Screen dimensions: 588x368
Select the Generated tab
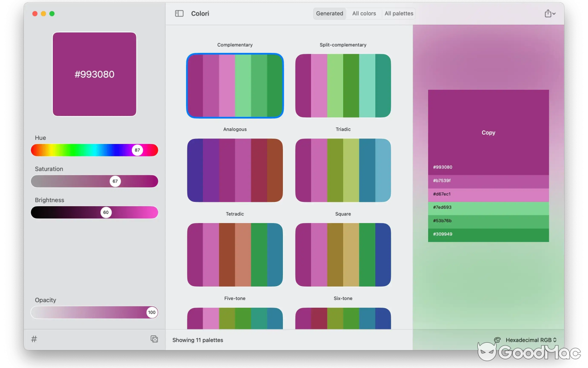pyautogui.click(x=329, y=13)
